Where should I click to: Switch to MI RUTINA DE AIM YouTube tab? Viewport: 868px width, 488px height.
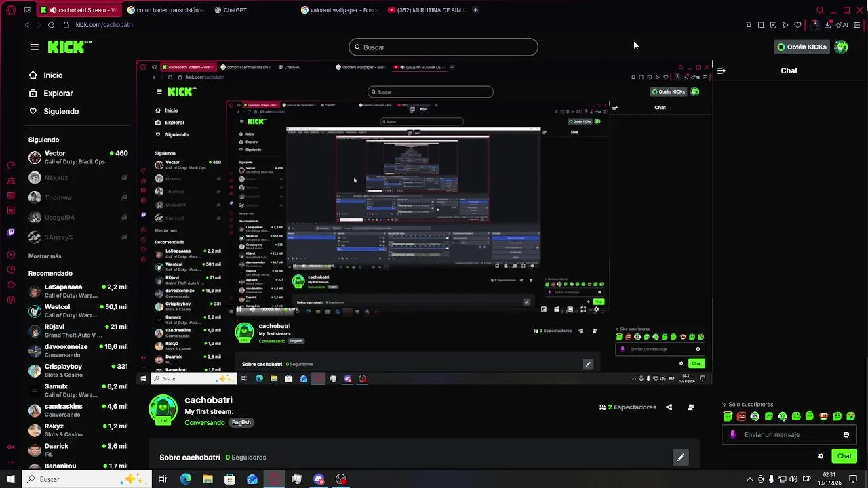427,10
